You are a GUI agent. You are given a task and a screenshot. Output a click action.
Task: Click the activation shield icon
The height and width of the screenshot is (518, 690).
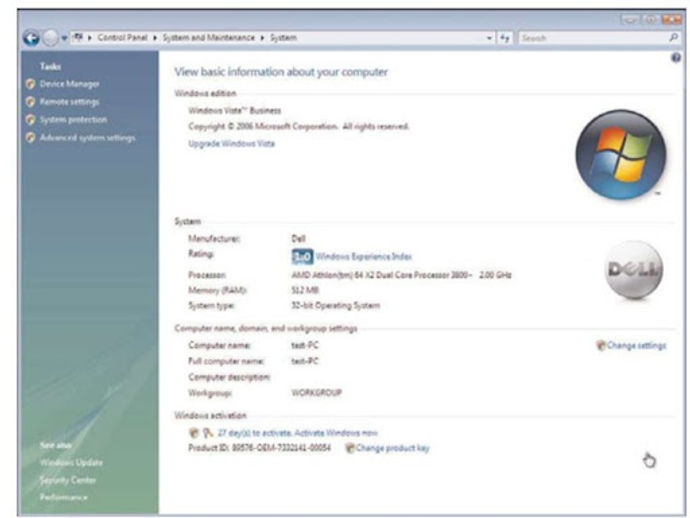coord(194,433)
